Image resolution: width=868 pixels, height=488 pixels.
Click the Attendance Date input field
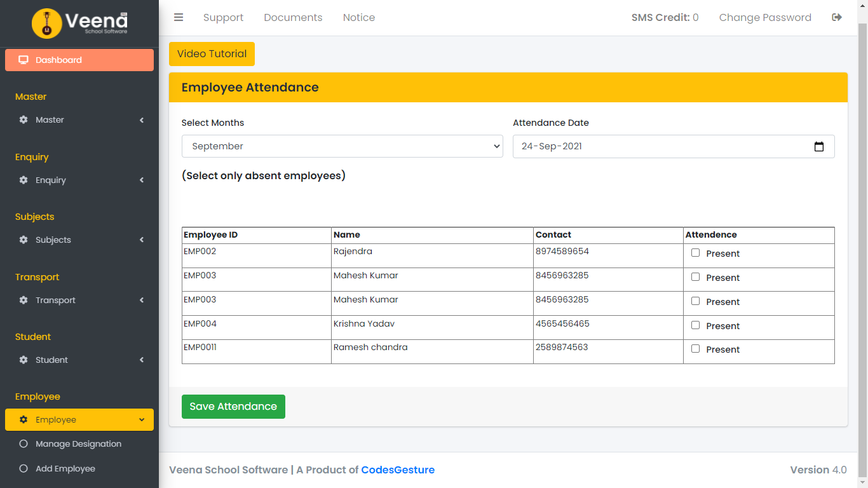(674, 146)
